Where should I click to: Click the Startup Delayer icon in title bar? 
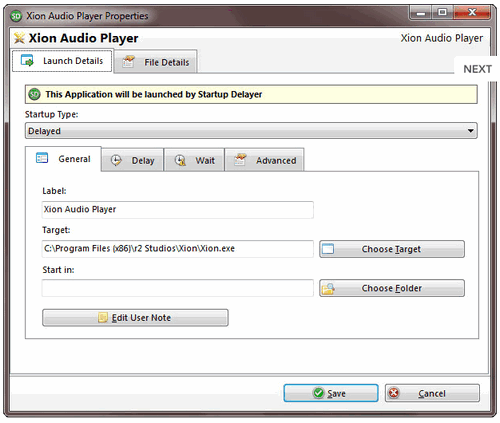16,16
